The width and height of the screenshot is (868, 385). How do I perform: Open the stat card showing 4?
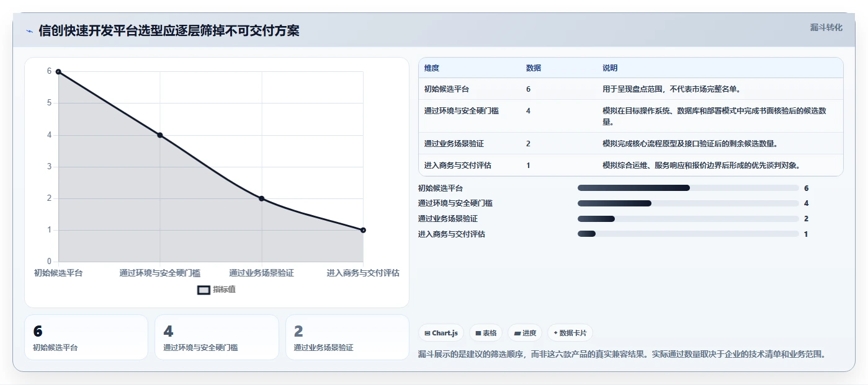[217, 337]
